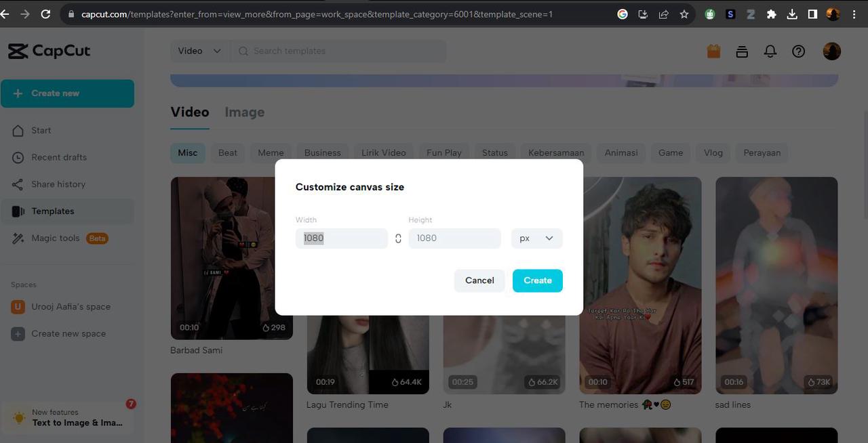Click the Chrome profile avatar

point(833,14)
